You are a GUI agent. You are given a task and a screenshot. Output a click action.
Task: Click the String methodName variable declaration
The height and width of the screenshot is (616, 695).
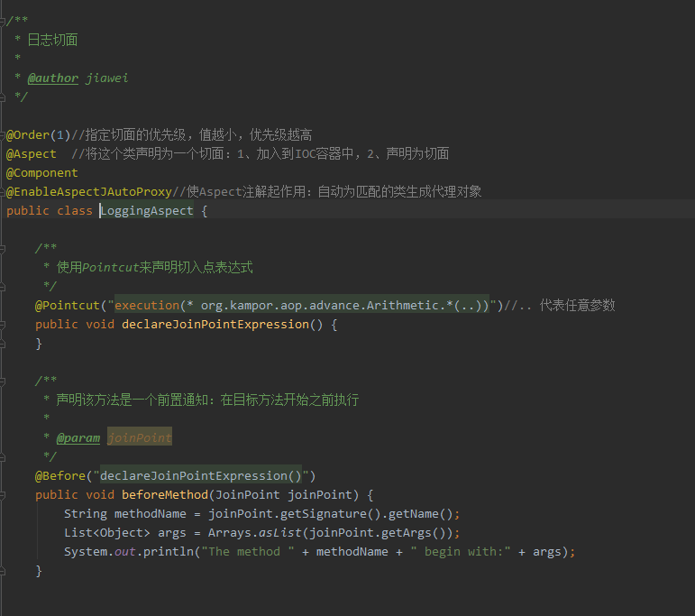125,513
